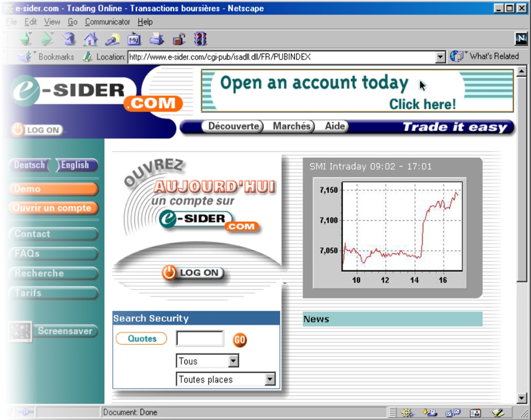Click the page proxy icon beside Location
Image resolution: width=531 pixels, height=420 pixels.
pos(87,56)
